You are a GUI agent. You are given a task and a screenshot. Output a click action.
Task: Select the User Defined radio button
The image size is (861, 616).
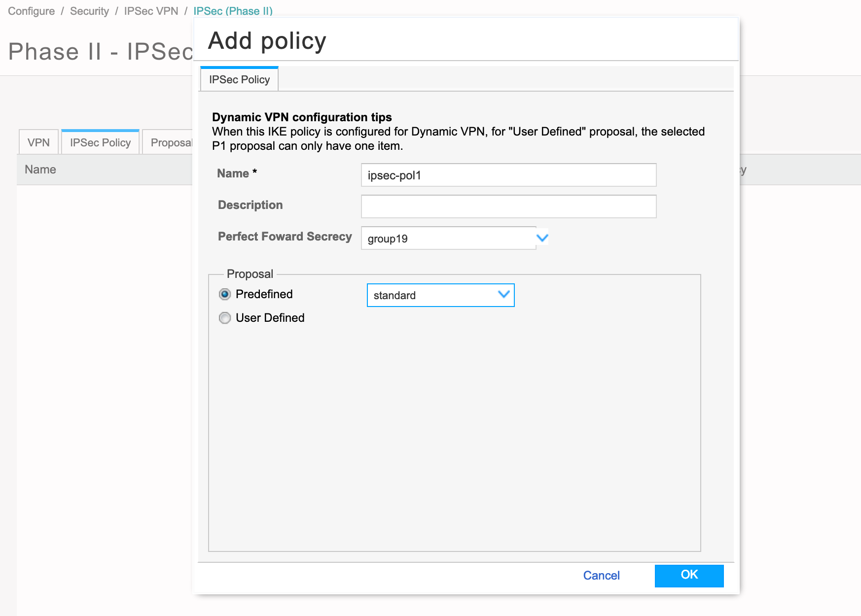click(x=225, y=318)
